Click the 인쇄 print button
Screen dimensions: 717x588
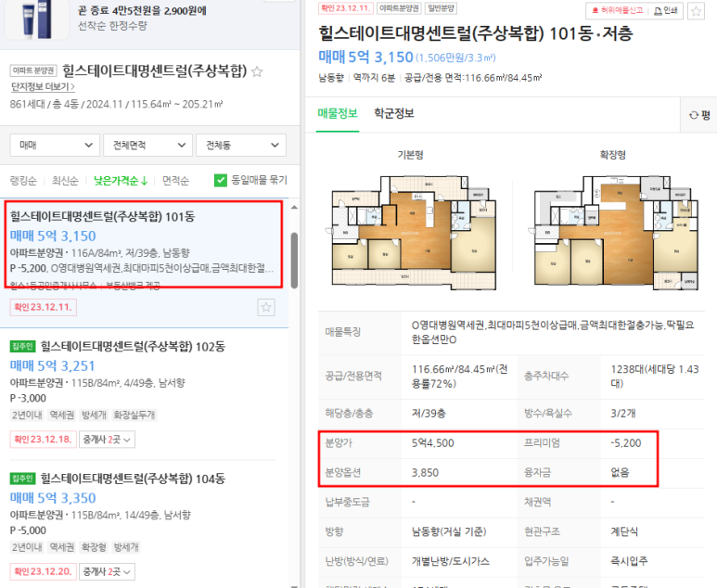[666, 10]
